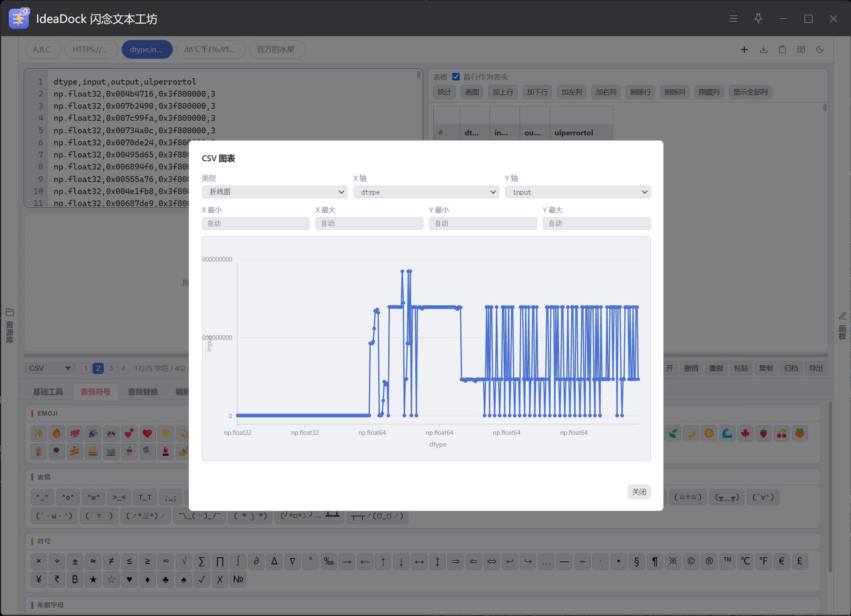Screen dimensions: 851x616
Task: Click the 关闭 button in chart dialog
Action: pyautogui.click(x=639, y=492)
